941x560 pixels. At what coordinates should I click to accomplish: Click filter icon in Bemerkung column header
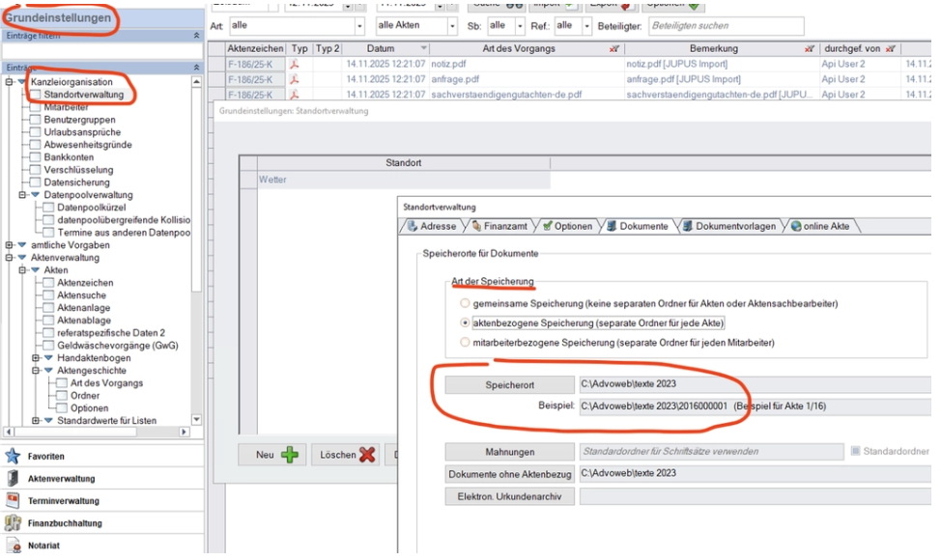pyautogui.click(x=810, y=48)
